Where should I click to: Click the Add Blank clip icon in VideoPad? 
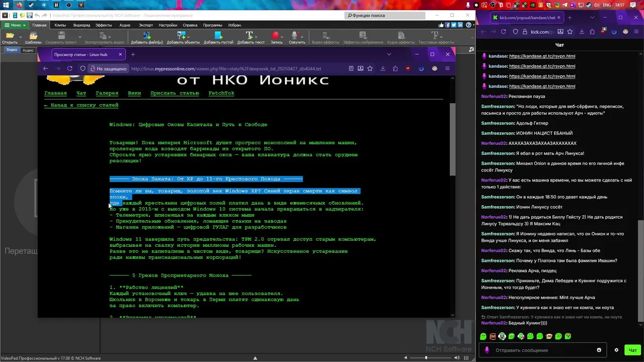218,36
